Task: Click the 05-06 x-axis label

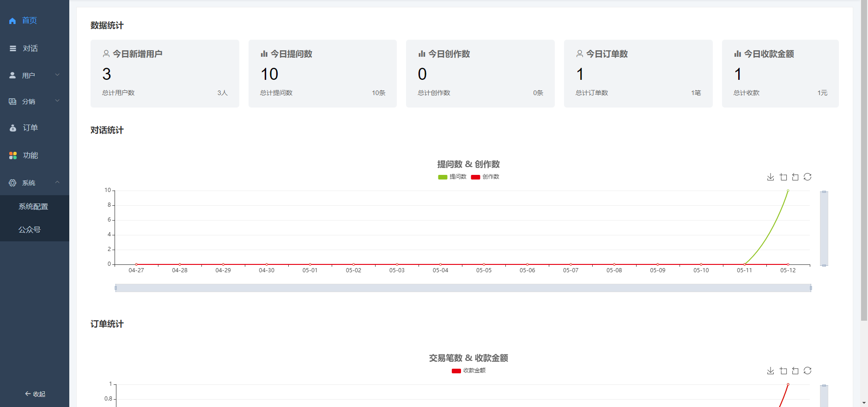Action: pyautogui.click(x=527, y=270)
